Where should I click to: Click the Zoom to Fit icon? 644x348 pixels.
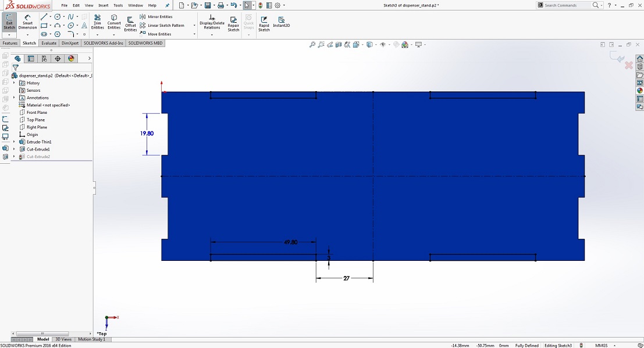(x=312, y=45)
